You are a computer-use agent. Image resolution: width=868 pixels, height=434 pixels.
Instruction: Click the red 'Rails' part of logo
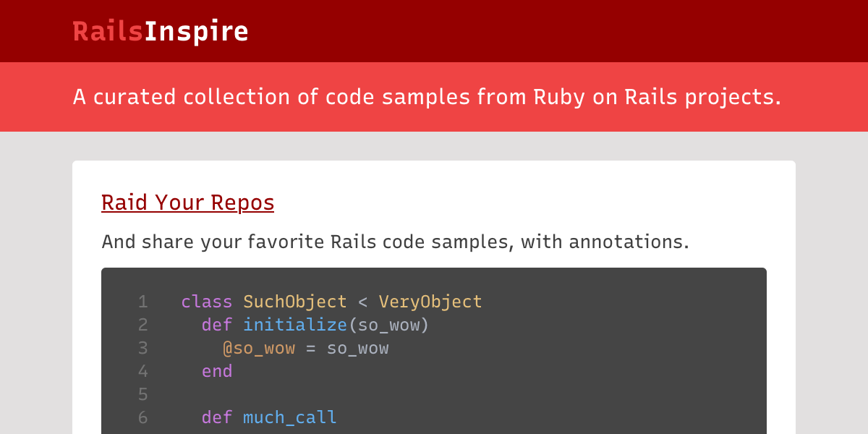coord(108,31)
